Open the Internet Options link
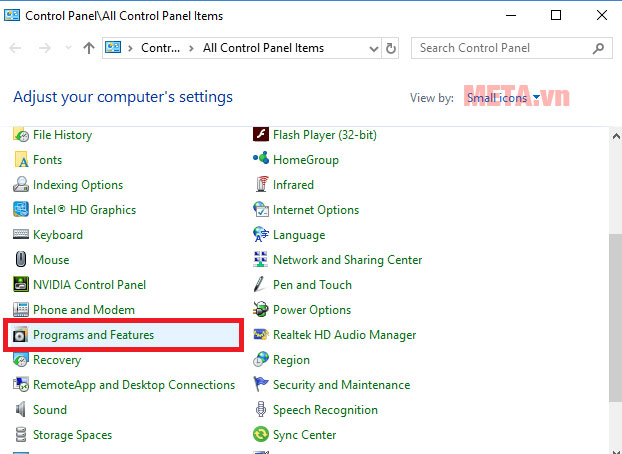Image resolution: width=622 pixels, height=454 pixels. click(x=316, y=210)
